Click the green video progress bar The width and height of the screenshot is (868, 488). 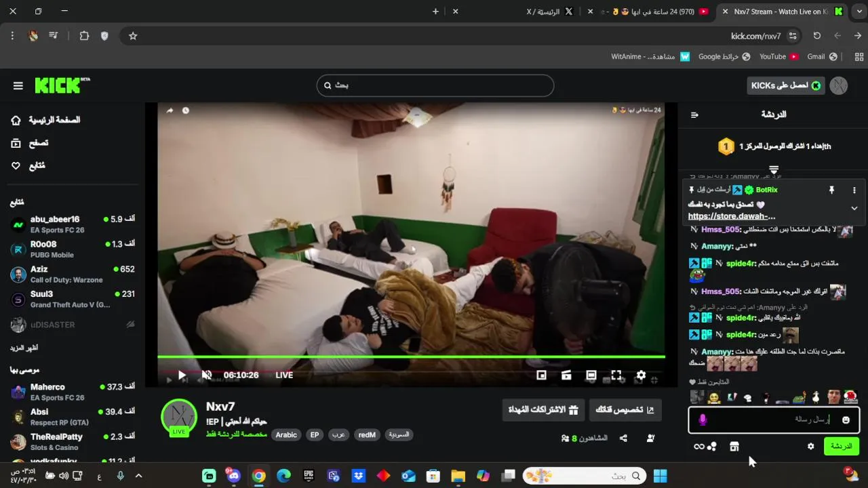411,357
